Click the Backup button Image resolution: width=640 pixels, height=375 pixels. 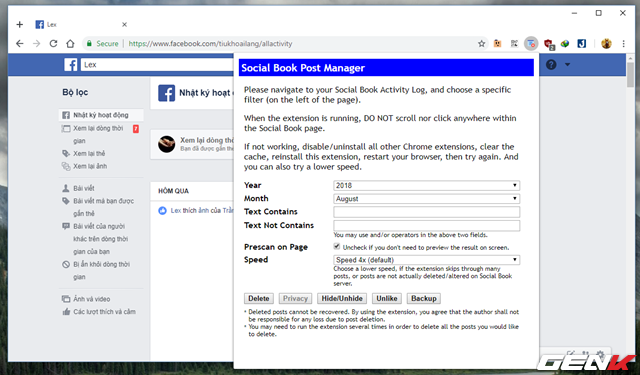[424, 298]
